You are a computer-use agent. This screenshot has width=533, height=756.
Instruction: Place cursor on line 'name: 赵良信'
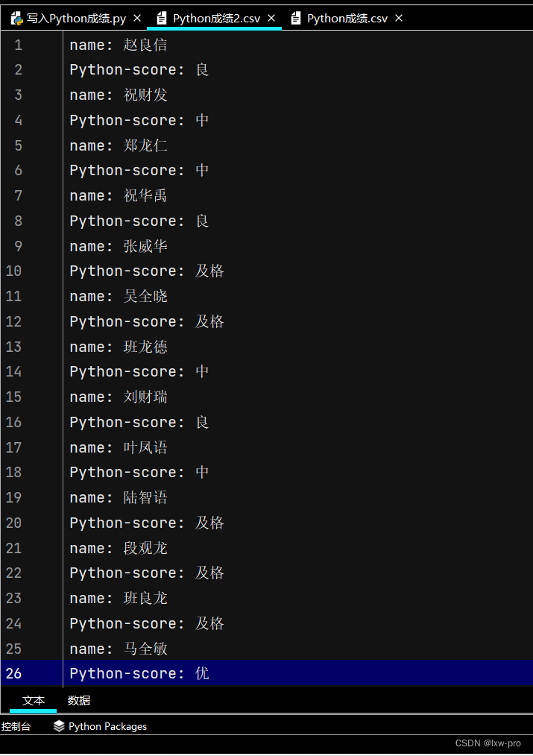tap(119, 45)
